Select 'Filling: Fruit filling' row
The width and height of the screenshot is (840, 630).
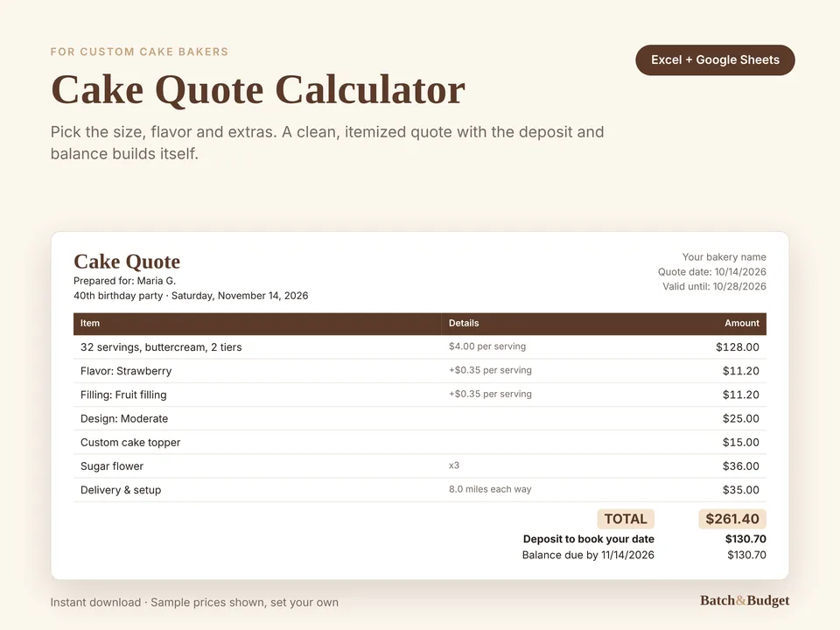(x=420, y=395)
